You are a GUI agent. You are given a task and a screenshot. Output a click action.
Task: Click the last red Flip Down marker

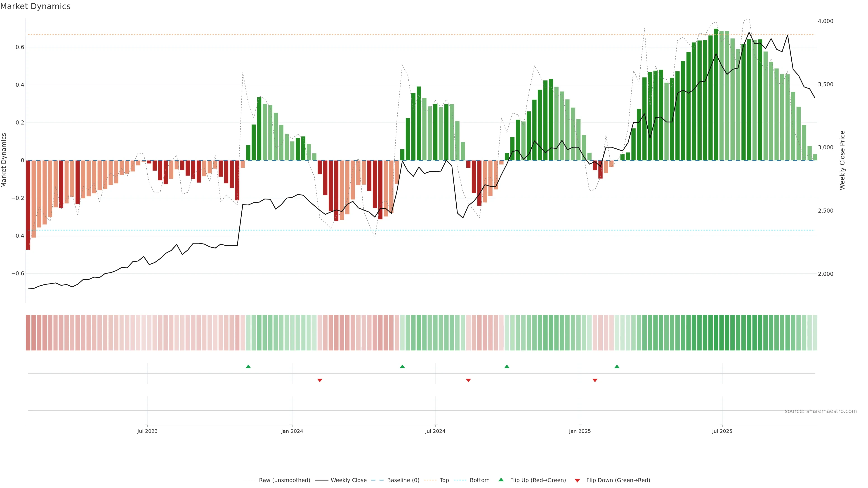(x=595, y=380)
